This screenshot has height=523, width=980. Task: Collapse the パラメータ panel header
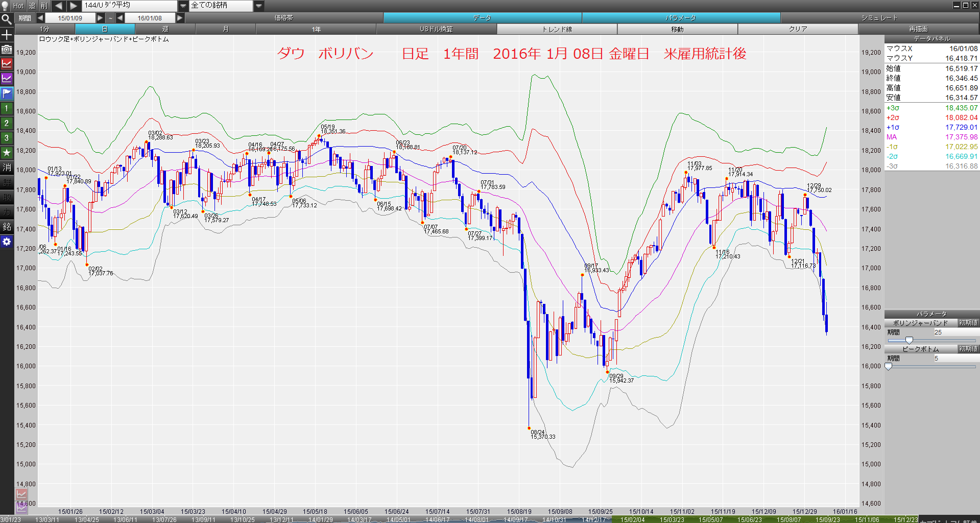932,314
